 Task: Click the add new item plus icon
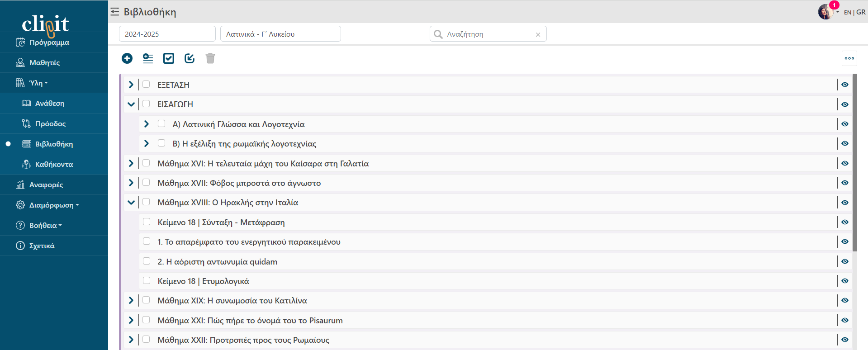127,58
